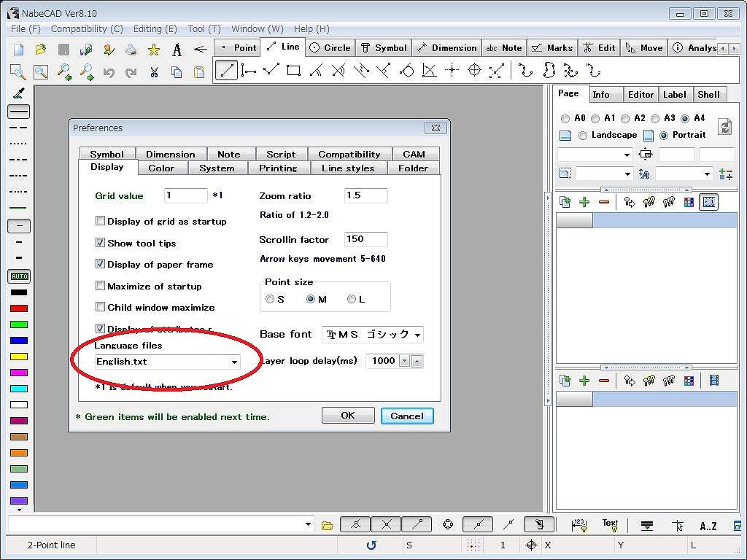Close the Preferences dialog
Image resolution: width=747 pixels, height=560 pixels.
point(436,128)
